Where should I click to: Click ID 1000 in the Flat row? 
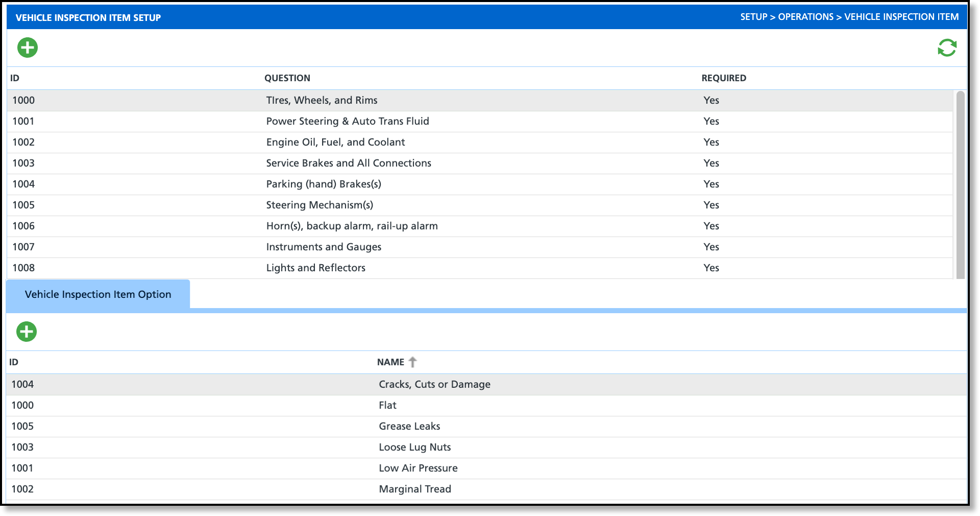[x=22, y=406]
